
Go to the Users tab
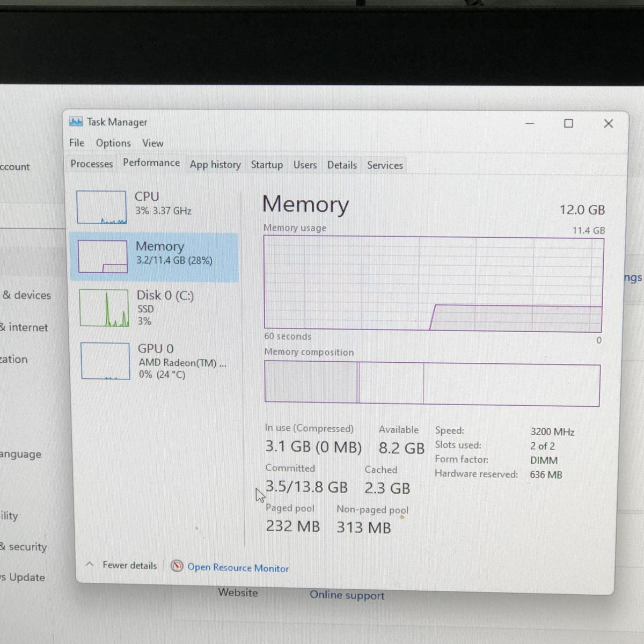pos(305,165)
